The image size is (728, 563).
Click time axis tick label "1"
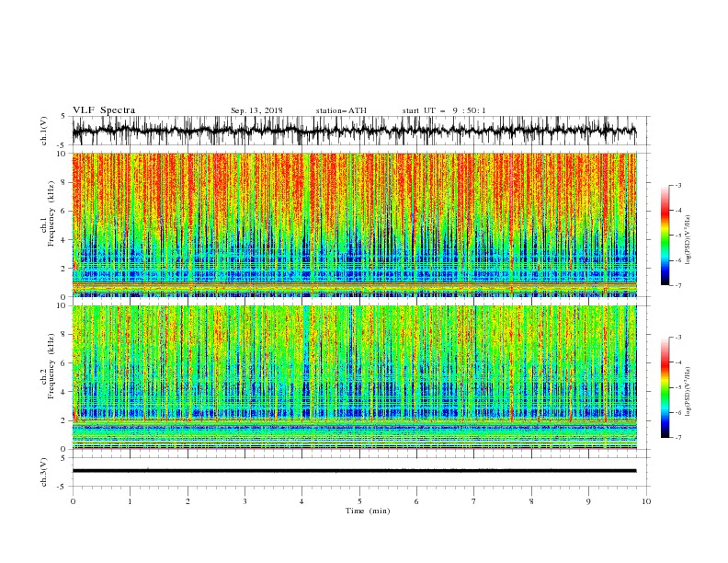130,501
